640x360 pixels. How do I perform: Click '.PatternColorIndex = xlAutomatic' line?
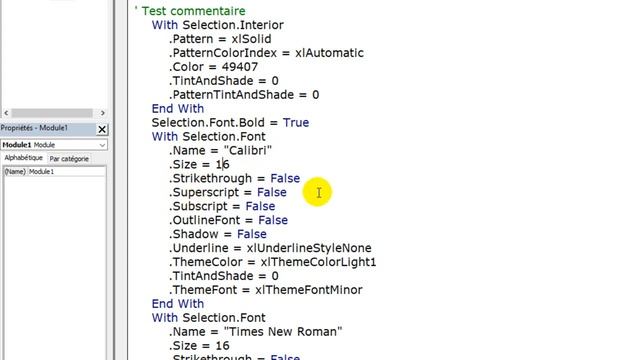click(x=266, y=53)
